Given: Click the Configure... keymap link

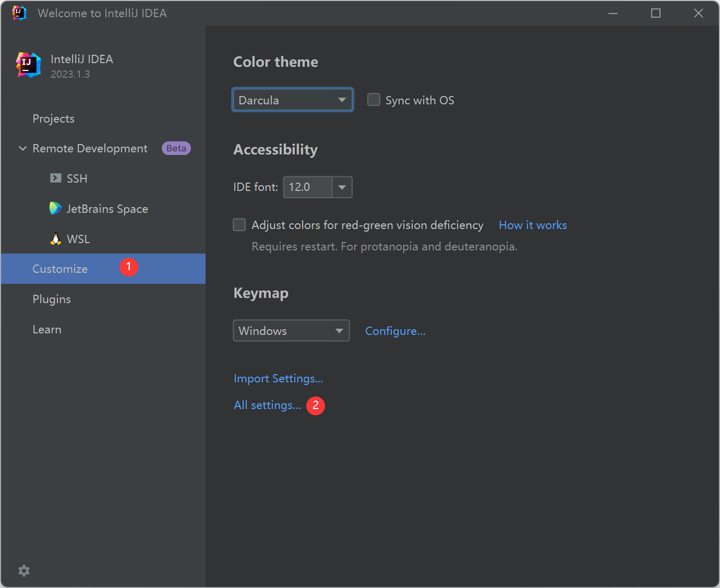Looking at the screenshot, I should coord(395,331).
